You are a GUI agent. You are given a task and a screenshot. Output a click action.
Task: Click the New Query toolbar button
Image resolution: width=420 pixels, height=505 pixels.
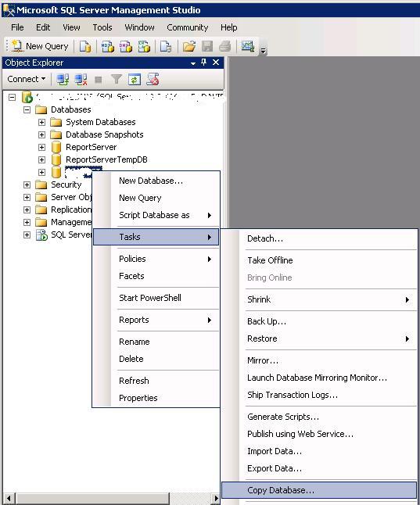[40, 46]
